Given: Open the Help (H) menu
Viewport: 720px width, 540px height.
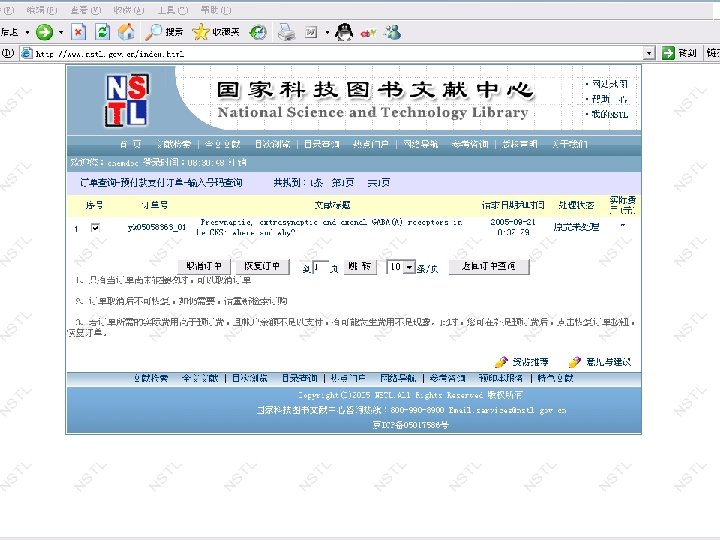Looking at the screenshot, I should (x=216, y=10).
